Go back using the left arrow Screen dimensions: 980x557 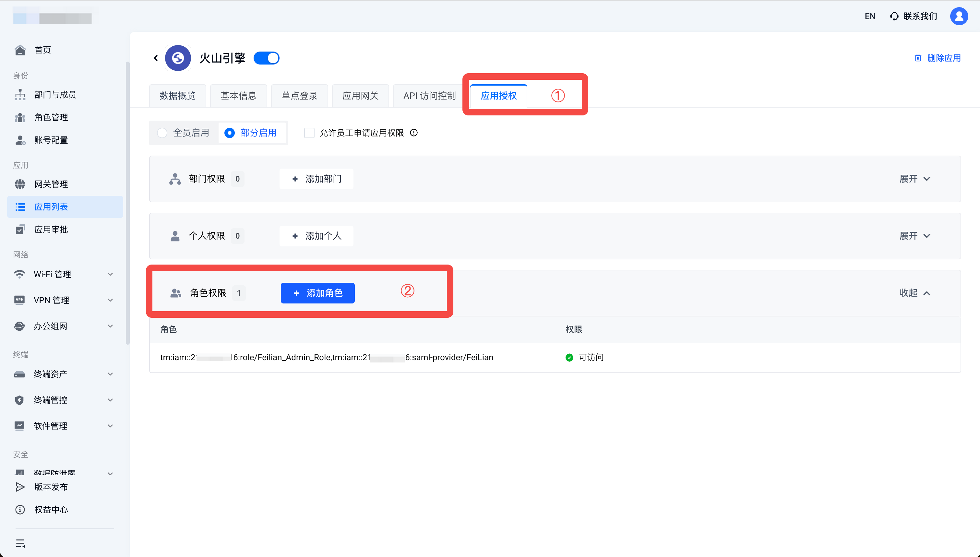pos(156,58)
